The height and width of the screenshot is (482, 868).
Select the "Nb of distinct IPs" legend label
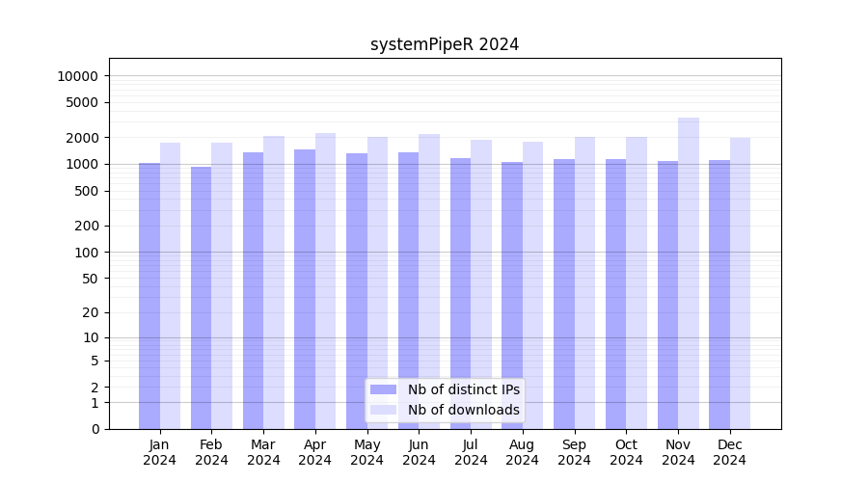pyautogui.click(x=463, y=389)
